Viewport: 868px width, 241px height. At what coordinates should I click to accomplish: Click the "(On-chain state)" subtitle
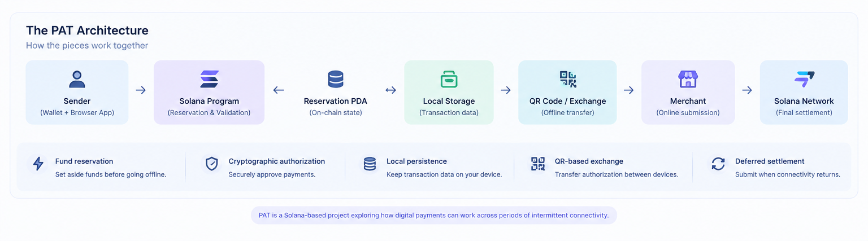[336, 113]
